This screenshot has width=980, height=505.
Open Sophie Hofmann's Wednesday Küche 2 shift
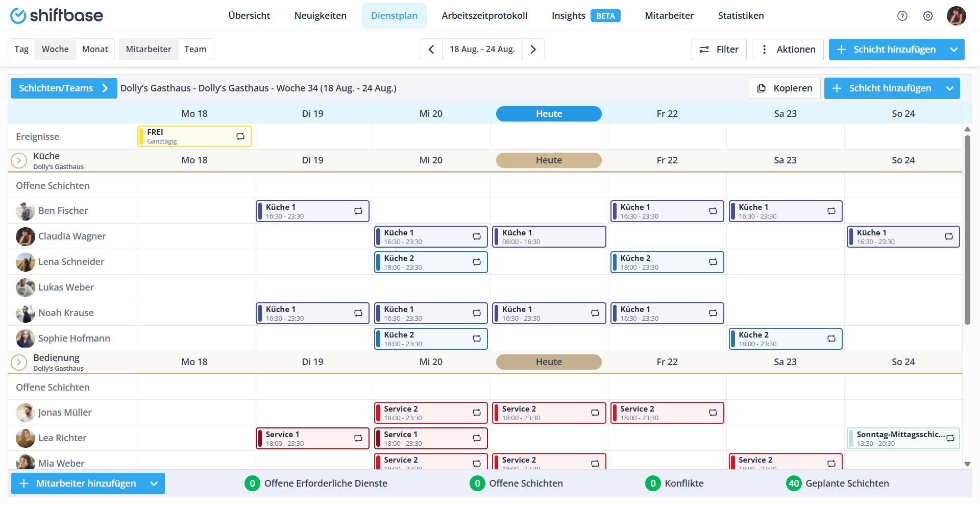431,339
